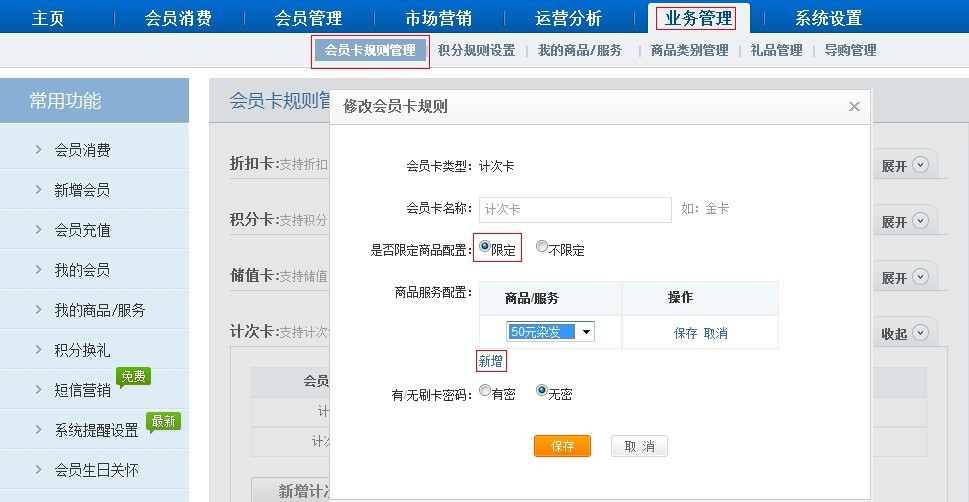This screenshot has height=502, width=969.
Task: Click 新增 link to add product
Action: coord(491,361)
